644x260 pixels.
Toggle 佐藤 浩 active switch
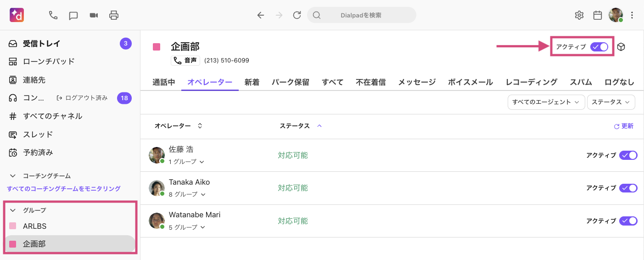coord(628,155)
